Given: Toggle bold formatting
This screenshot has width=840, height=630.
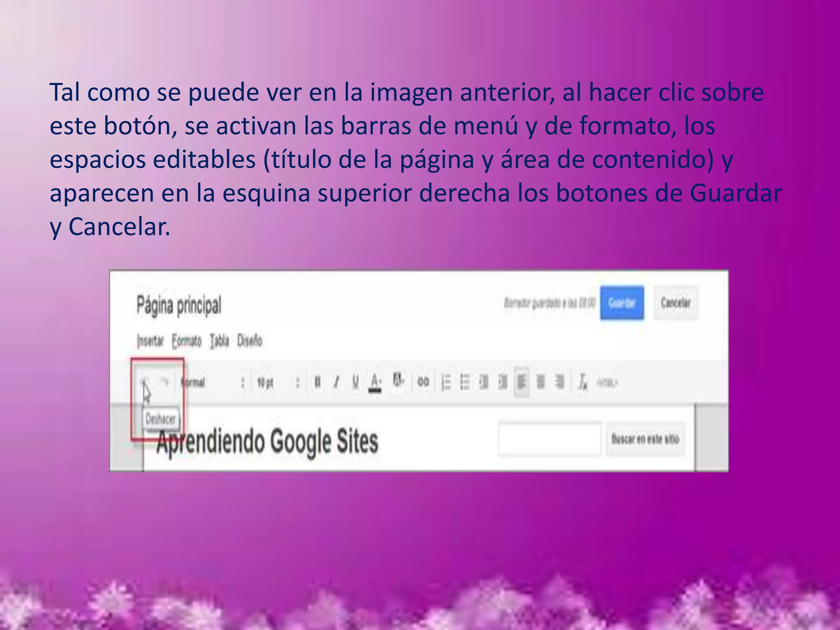Looking at the screenshot, I should point(317,382).
